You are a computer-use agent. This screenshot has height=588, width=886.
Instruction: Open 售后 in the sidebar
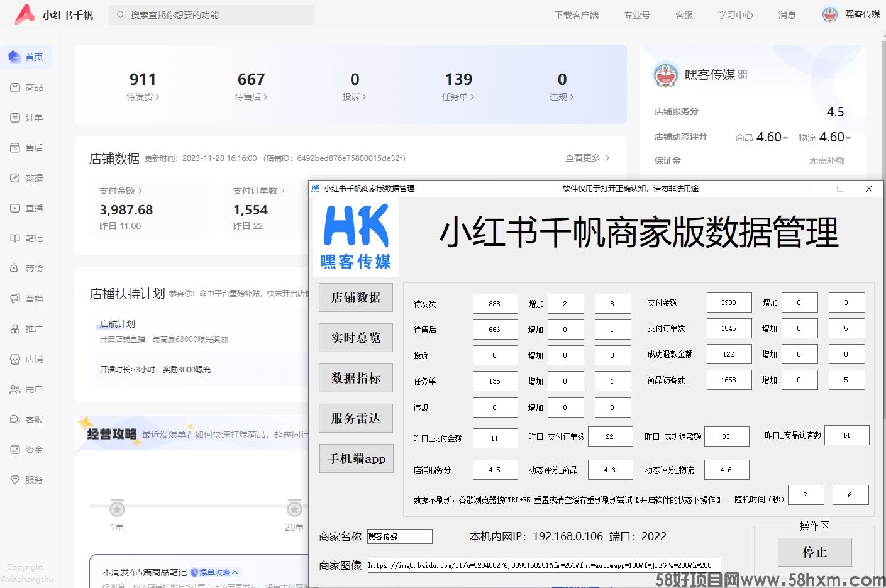[x=26, y=148]
